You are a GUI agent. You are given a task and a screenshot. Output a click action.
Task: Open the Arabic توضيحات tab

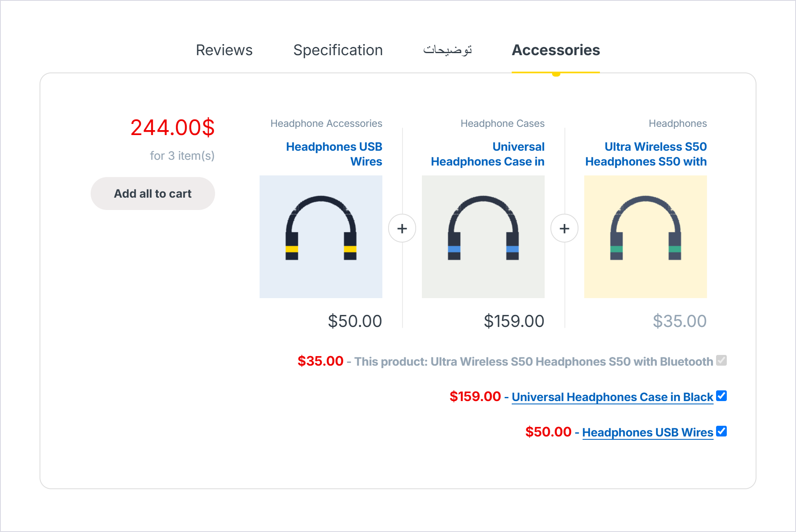(x=447, y=50)
